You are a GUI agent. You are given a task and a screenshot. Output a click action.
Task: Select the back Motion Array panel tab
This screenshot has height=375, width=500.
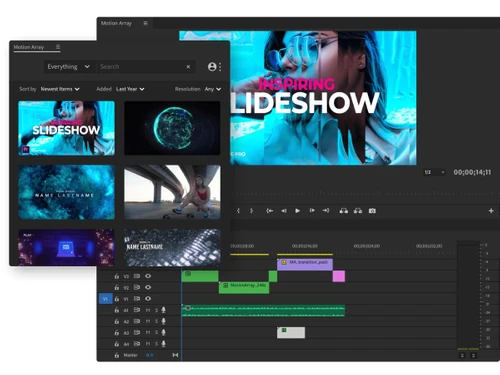(116, 23)
